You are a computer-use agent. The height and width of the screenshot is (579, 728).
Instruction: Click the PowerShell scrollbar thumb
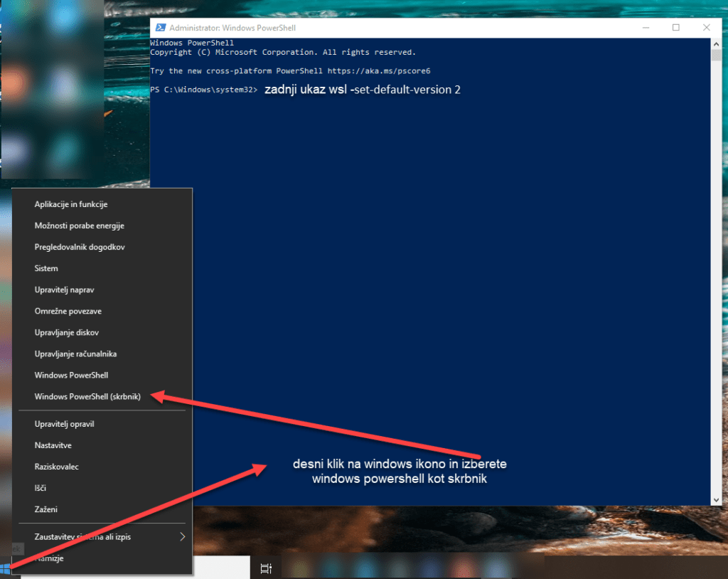point(716,55)
